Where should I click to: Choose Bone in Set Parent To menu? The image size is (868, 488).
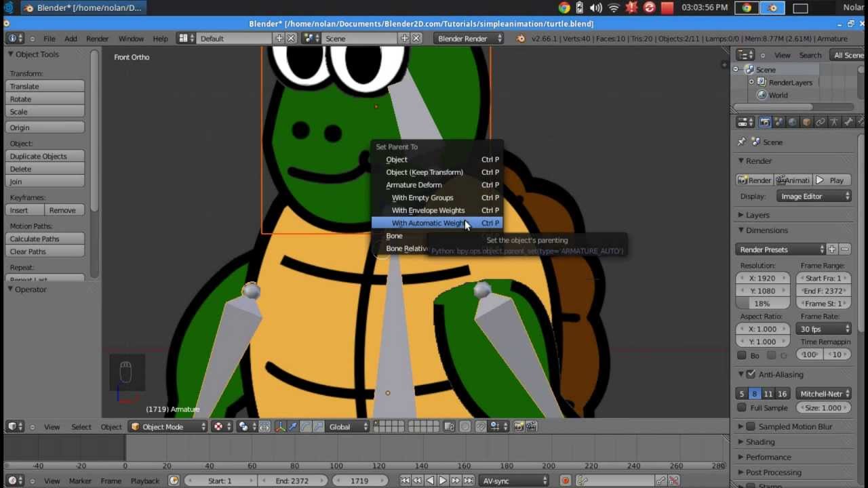437,236
